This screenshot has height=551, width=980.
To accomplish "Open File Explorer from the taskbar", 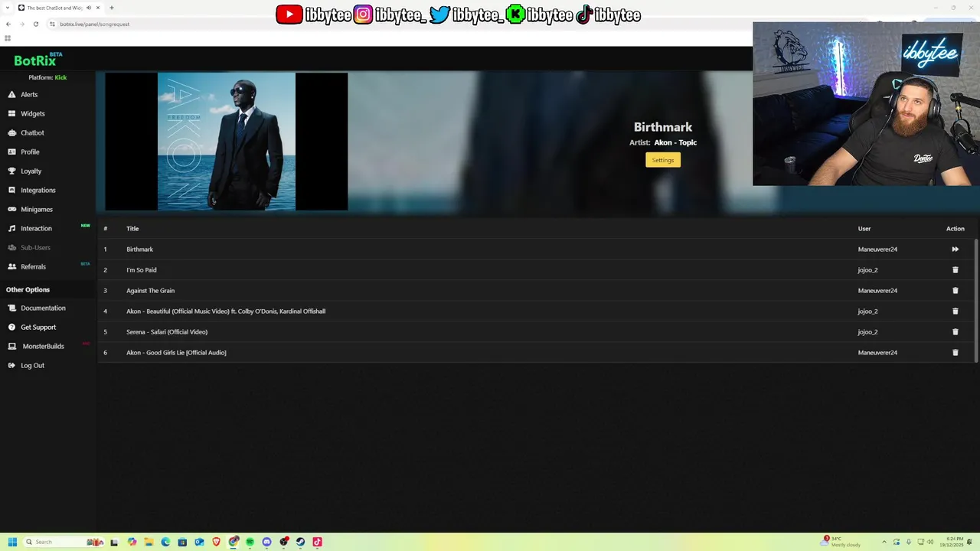I will coord(149,542).
